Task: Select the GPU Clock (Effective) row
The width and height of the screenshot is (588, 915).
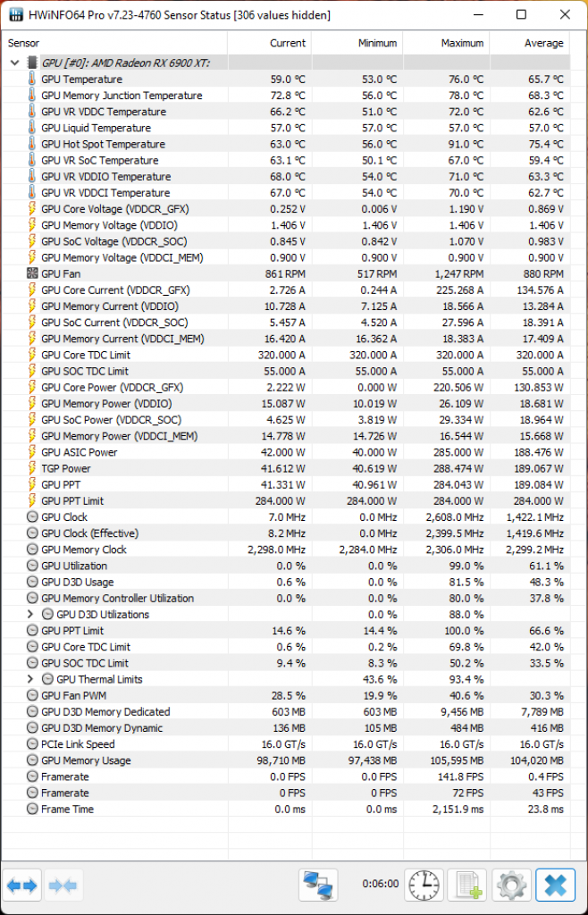Action: (x=286, y=533)
